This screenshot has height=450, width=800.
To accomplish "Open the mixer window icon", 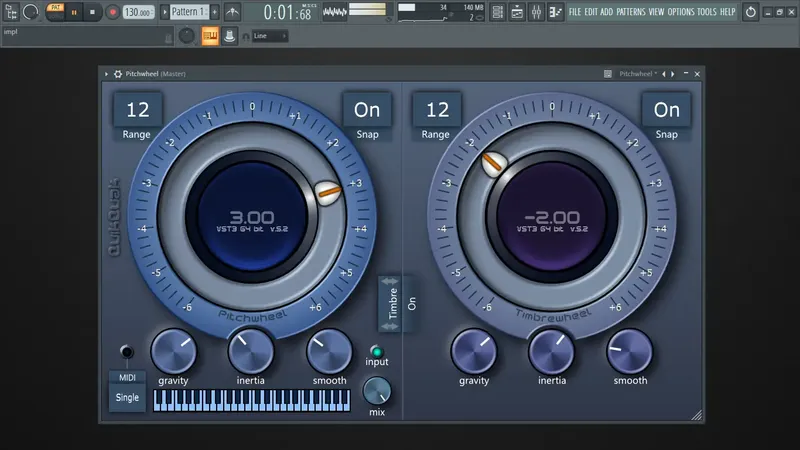I will click(x=536, y=12).
